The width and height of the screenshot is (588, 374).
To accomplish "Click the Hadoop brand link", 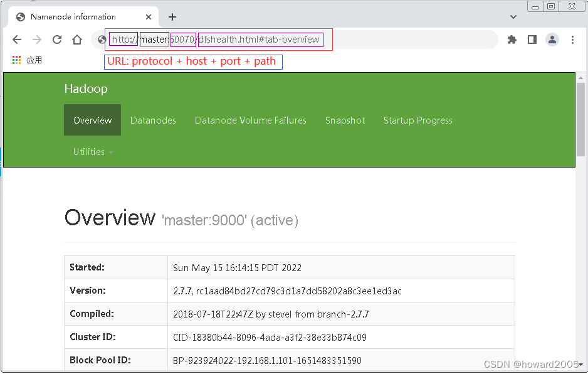I will point(86,88).
